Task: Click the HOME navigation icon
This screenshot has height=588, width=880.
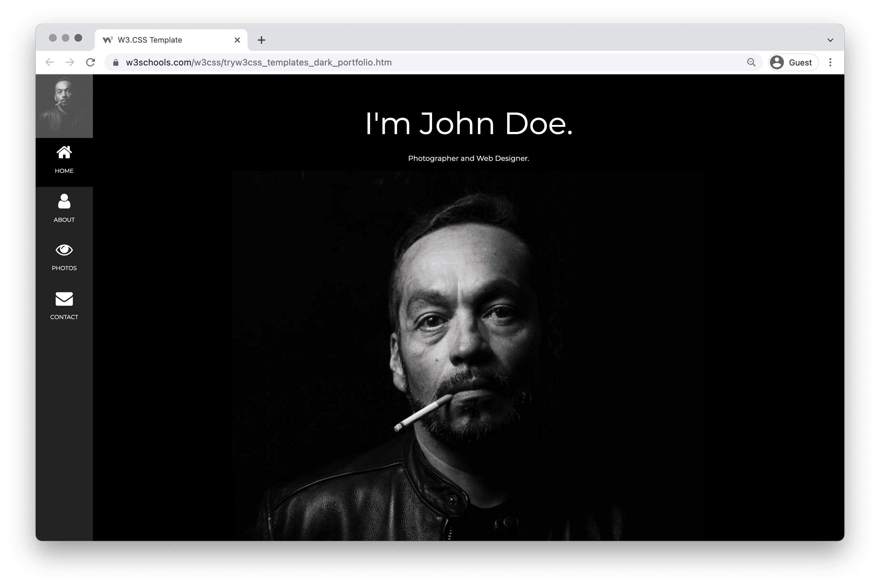Action: pyautogui.click(x=64, y=153)
